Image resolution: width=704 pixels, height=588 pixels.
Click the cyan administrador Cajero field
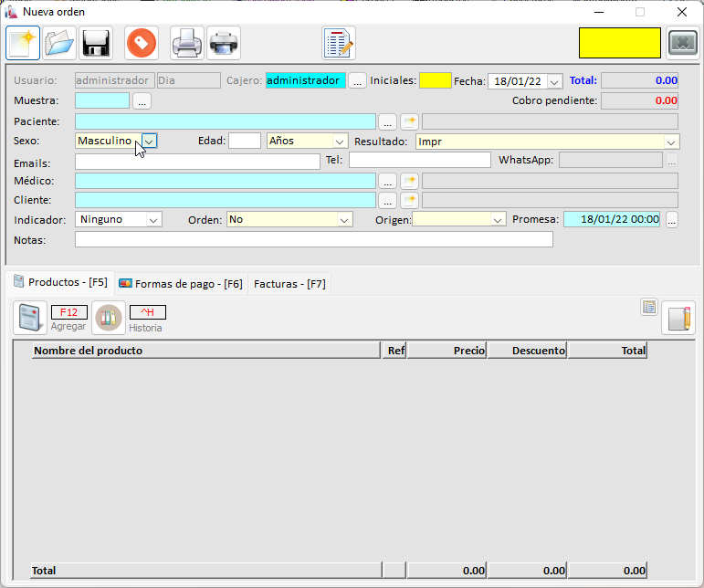pyautogui.click(x=306, y=80)
